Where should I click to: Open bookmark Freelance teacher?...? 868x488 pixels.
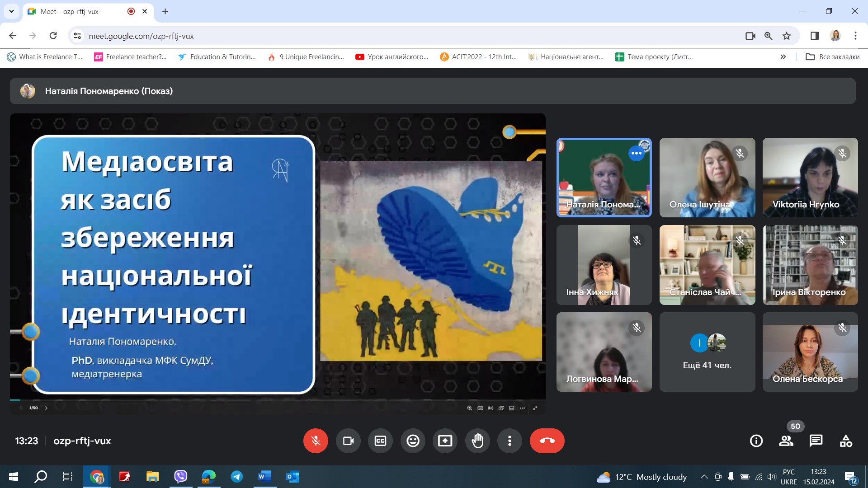pos(131,57)
